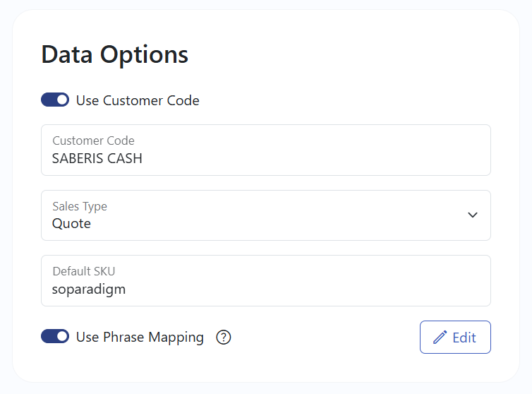This screenshot has width=532, height=394.
Task: Click the 'SABERIS CASH' text value
Action: click(x=97, y=158)
